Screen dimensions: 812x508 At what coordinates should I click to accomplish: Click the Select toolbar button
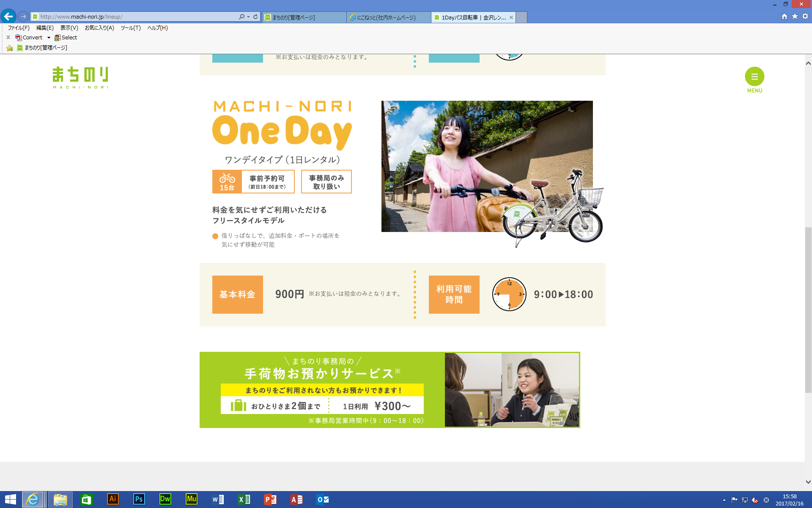point(66,37)
